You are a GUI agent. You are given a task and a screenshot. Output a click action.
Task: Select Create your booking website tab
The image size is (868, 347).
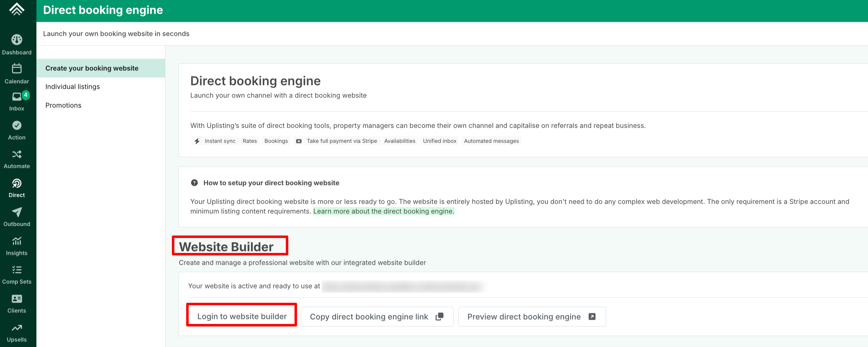(92, 68)
